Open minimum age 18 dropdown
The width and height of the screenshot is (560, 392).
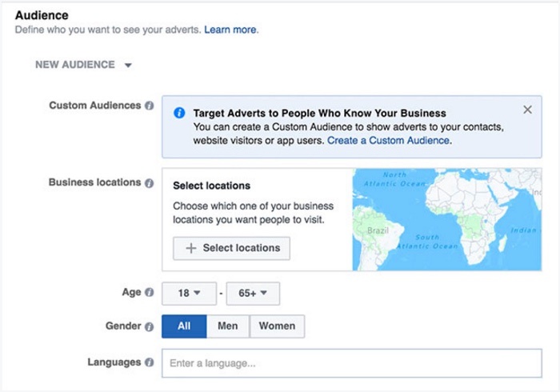pyautogui.click(x=190, y=294)
